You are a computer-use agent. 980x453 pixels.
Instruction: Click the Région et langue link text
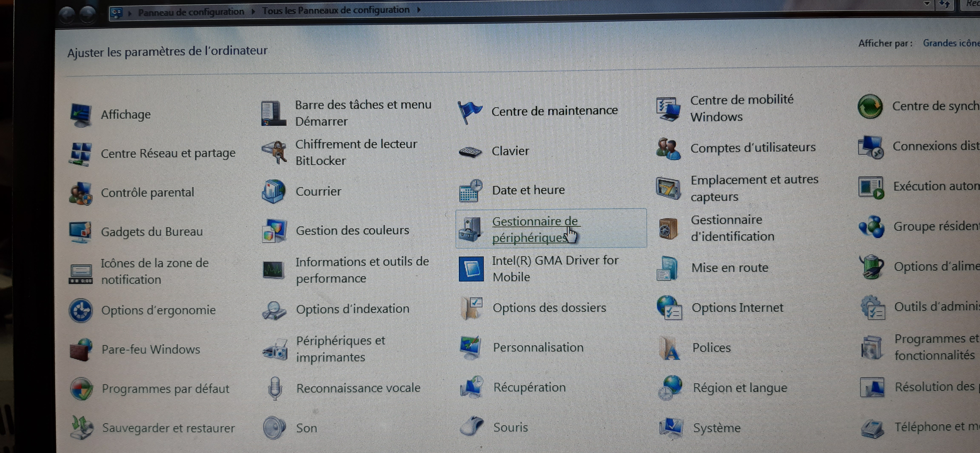tap(740, 388)
